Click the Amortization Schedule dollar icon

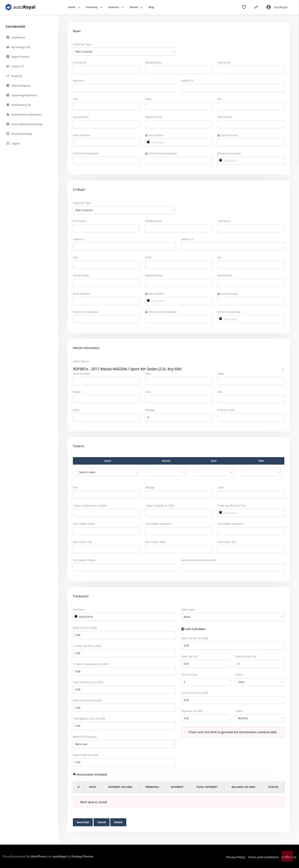point(74,774)
